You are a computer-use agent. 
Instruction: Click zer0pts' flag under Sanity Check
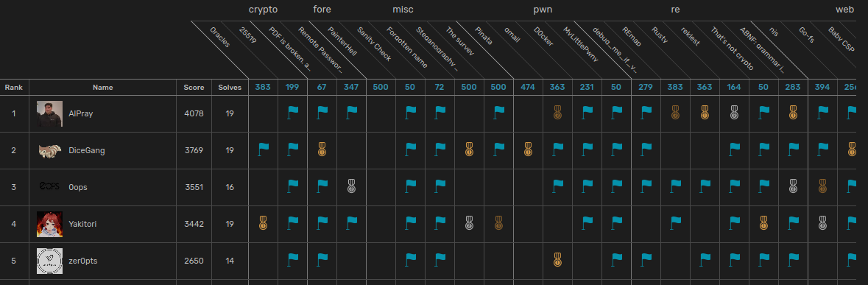[410, 258]
